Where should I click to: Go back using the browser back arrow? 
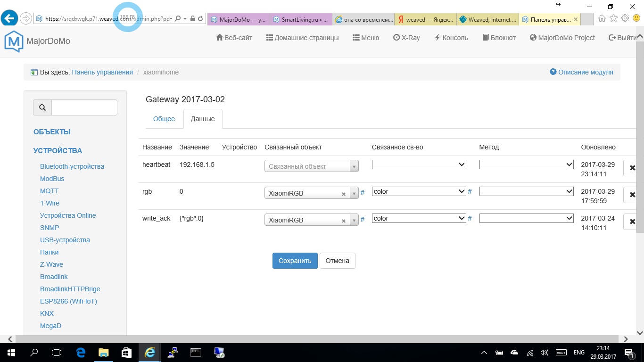(x=9, y=19)
